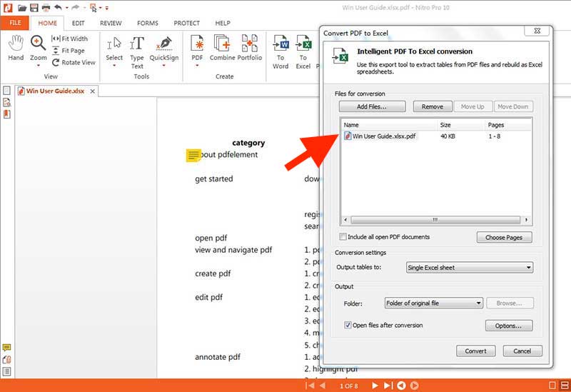Click the yellow sticky note annotation
The height and width of the screenshot is (392, 571).
tap(193, 155)
